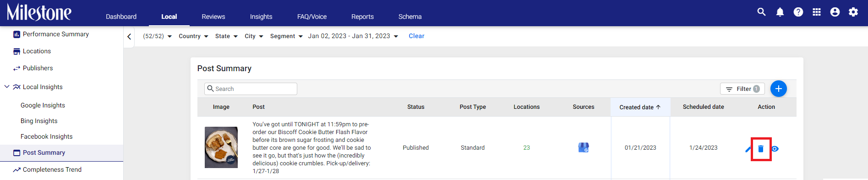This screenshot has height=180, width=868.
Task: Switch to the Reviews tab
Action: 213,17
